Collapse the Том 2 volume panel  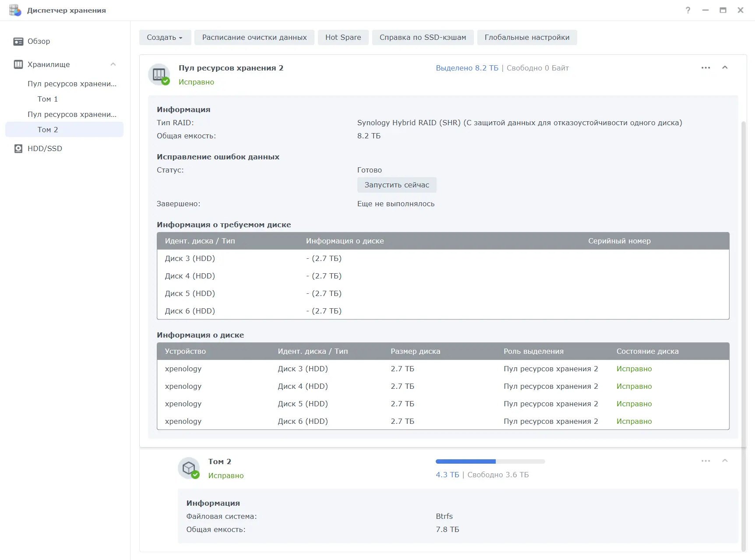pos(725,461)
